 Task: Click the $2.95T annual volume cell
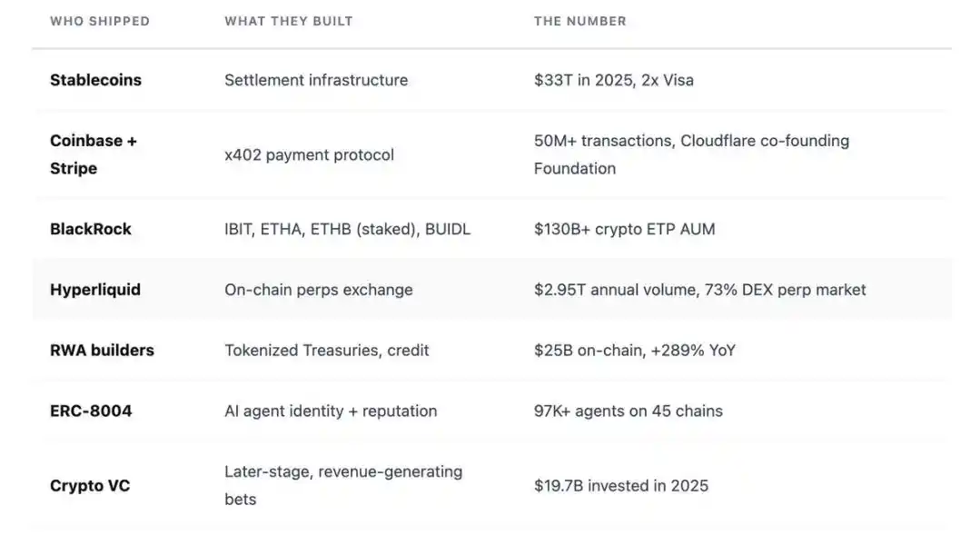(x=699, y=290)
